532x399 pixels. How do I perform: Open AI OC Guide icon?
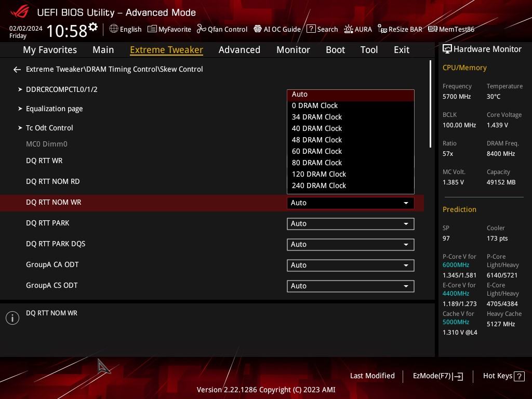tap(258, 29)
